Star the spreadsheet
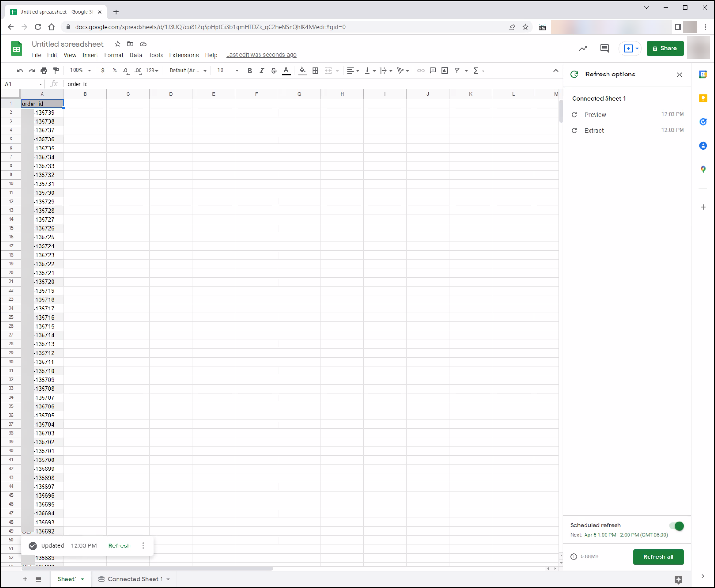The image size is (715, 588). coord(118,44)
